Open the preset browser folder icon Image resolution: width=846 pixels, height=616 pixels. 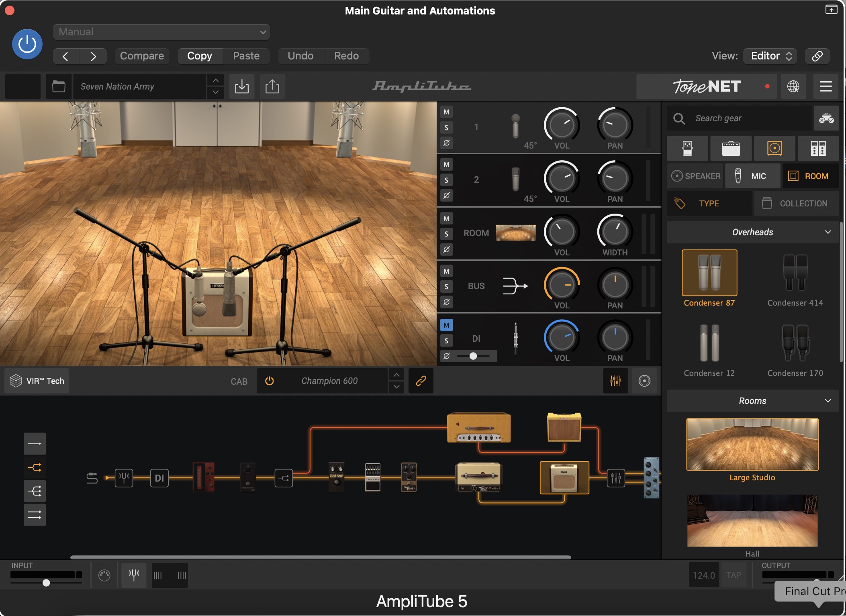[x=59, y=86]
